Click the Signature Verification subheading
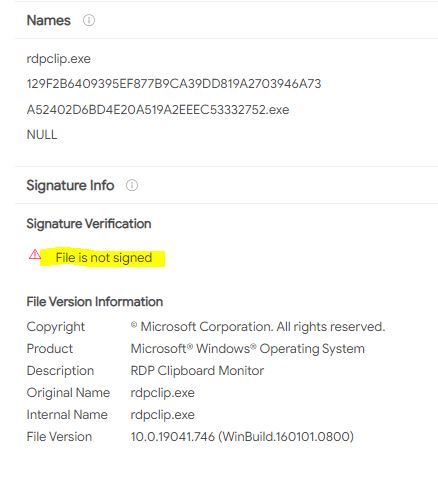This screenshot has width=438, height=481. click(x=89, y=224)
